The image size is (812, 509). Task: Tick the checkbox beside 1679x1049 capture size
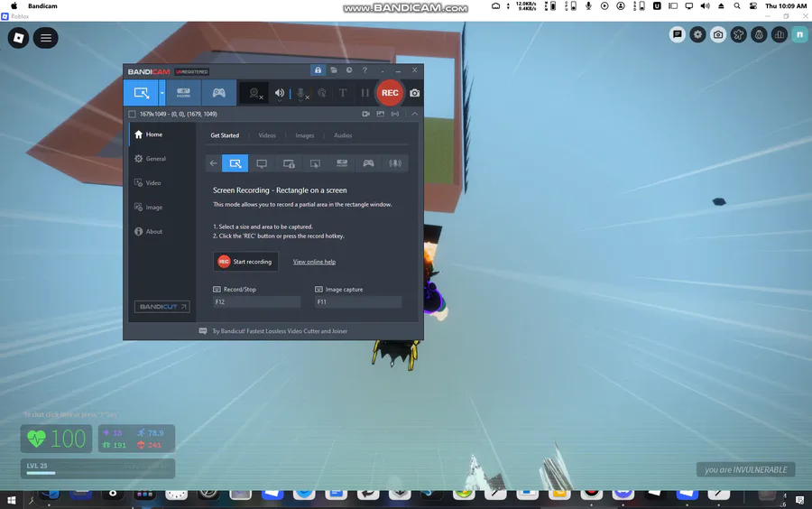pyautogui.click(x=132, y=114)
